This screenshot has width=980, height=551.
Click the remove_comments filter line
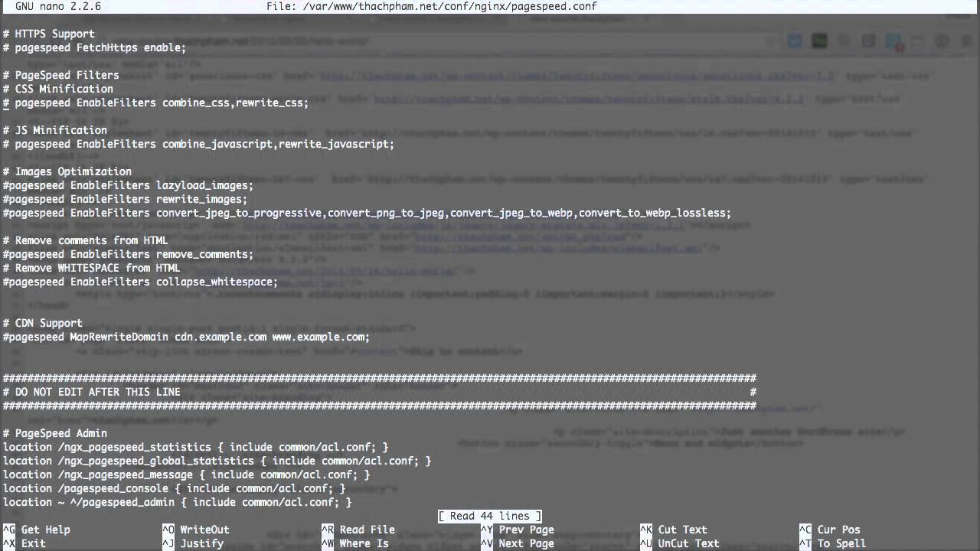pyautogui.click(x=128, y=254)
